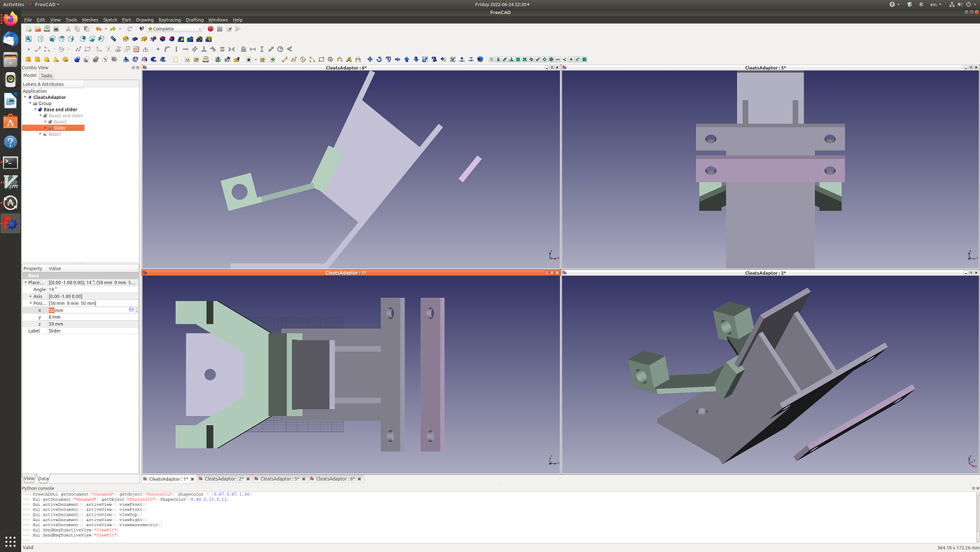Click the Open file folder icon
Image resolution: width=980 pixels, height=552 pixels.
coord(37,29)
